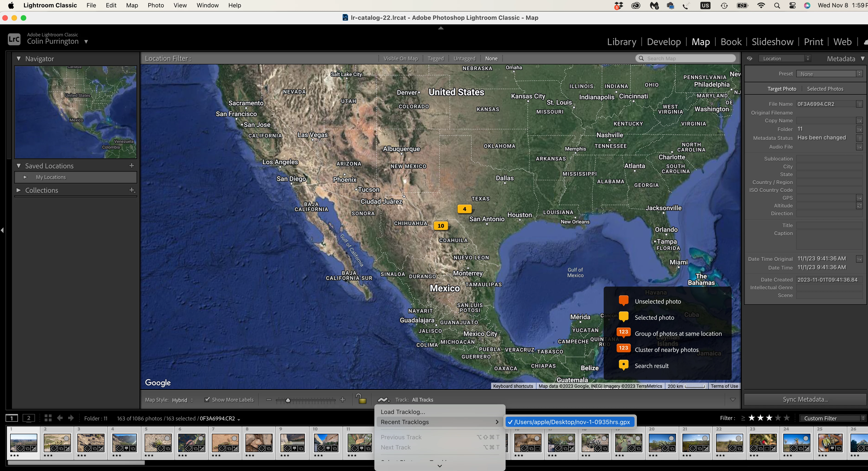Switch to the Develop module
Image resolution: width=868 pixels, height=471 pixels.
[664, 42]
